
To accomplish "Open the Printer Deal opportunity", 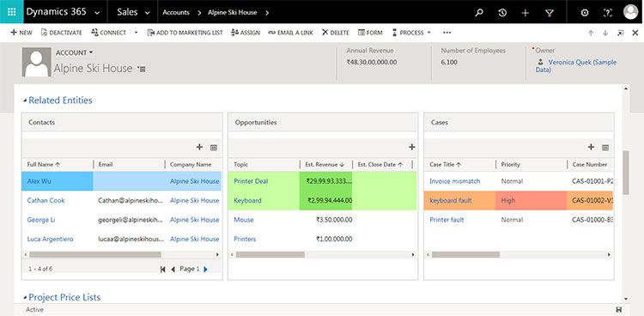I will pyautogui.click(x=251, y=181).
